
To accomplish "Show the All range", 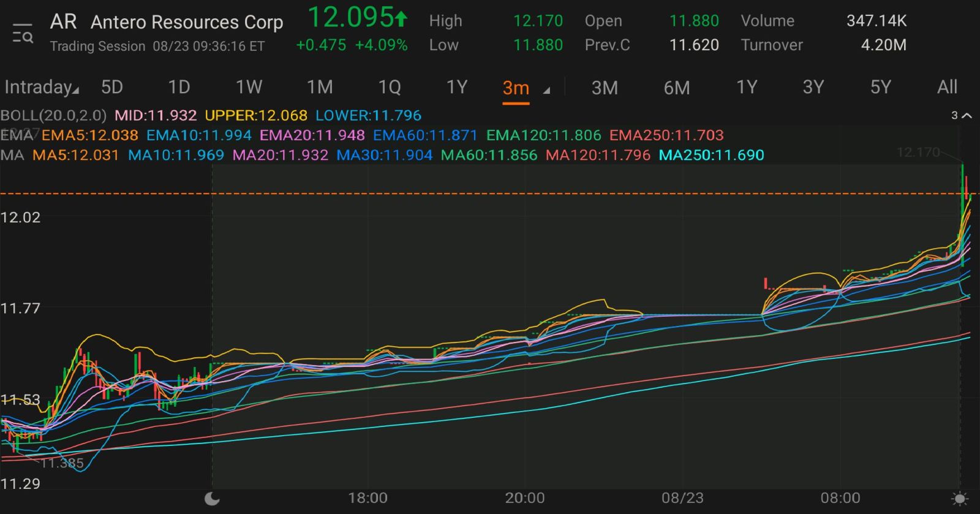I will 948,87.
